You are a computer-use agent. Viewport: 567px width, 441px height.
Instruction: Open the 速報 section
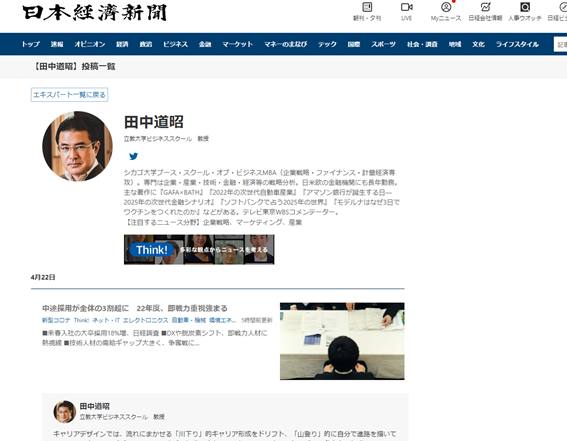click(x=57, y=44)
